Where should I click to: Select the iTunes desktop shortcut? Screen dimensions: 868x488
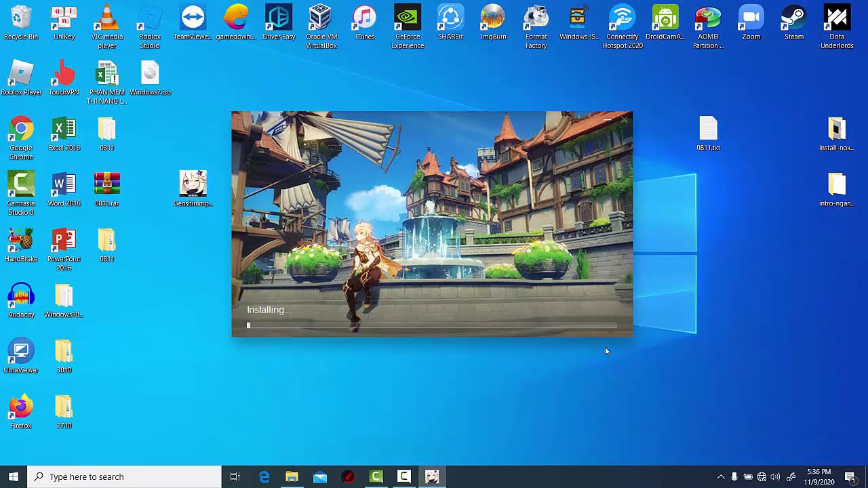point(364,22)
